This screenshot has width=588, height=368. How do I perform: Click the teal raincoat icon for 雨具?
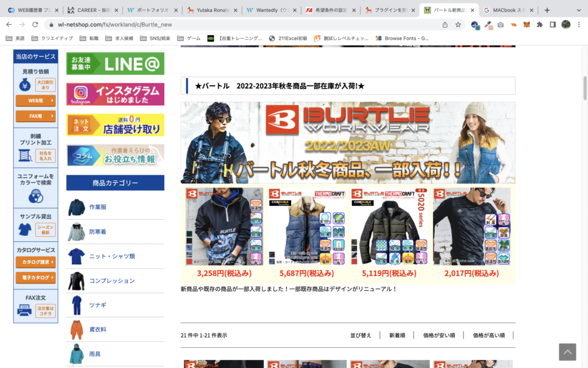(76, 354)
